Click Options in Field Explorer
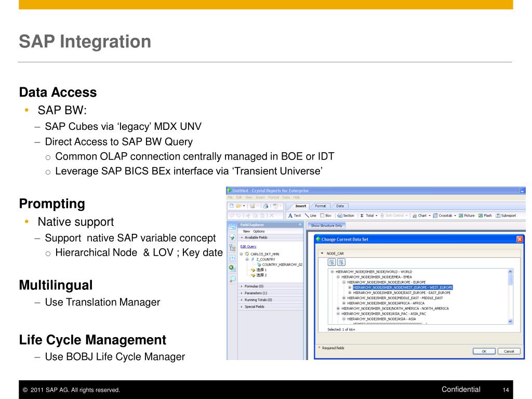The image size is (532, 399). (x=259, y=231)
